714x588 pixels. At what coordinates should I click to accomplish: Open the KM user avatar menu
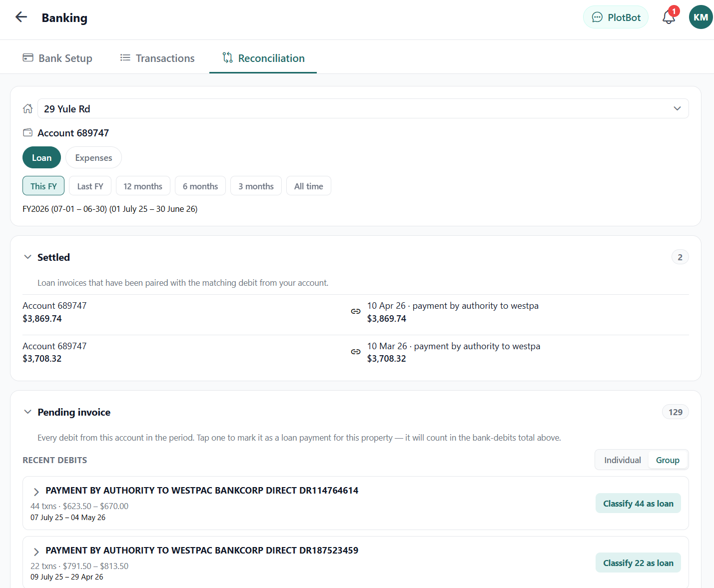point(701,17)
